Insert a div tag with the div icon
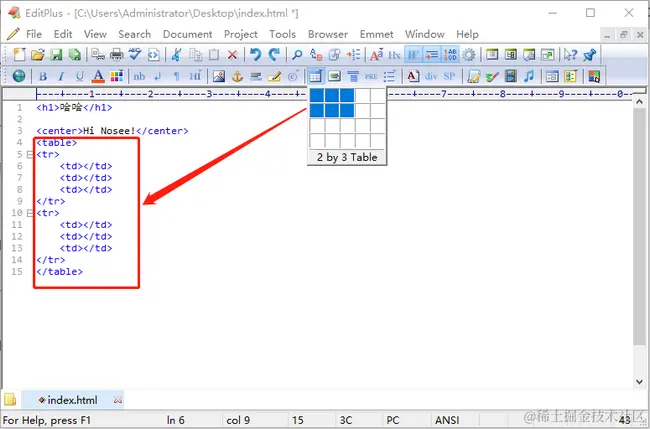Image resolution: width=650 pixels, height=429 pixels. 431,76
